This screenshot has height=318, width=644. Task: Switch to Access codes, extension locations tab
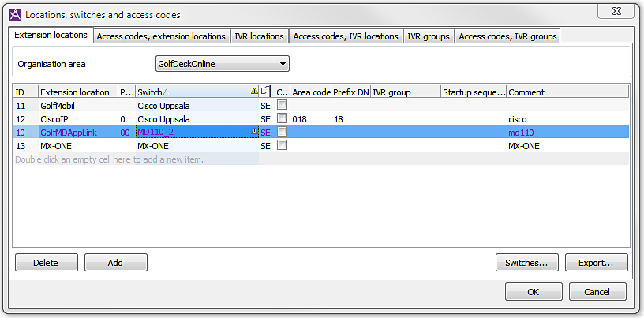tap(161, 36)
